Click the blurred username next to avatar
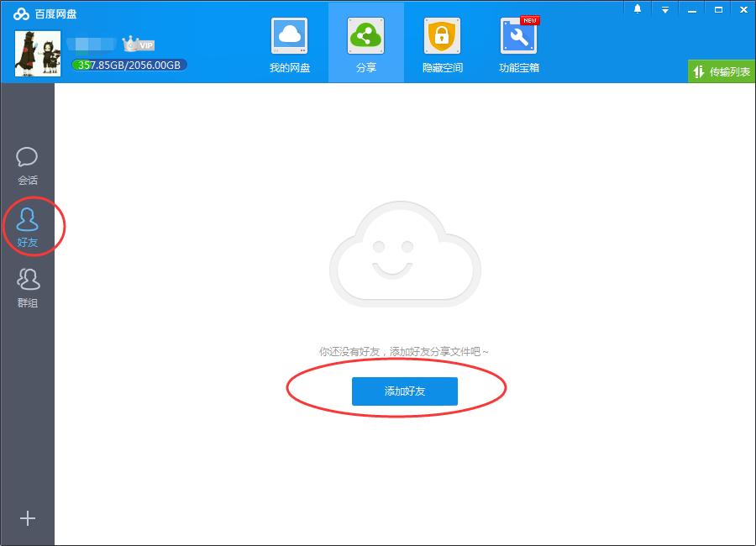The image size is (756, 546). pos(94,45)
